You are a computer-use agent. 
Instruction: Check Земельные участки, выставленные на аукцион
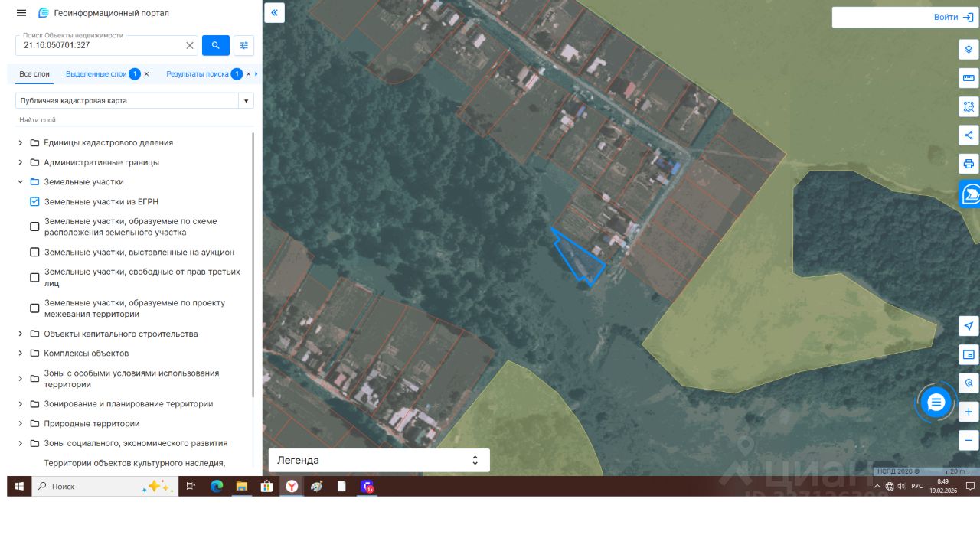point(34,252)
